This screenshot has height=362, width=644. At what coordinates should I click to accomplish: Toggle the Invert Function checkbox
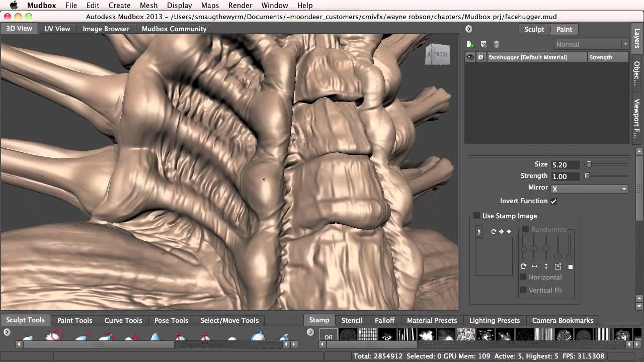[554, 201]
